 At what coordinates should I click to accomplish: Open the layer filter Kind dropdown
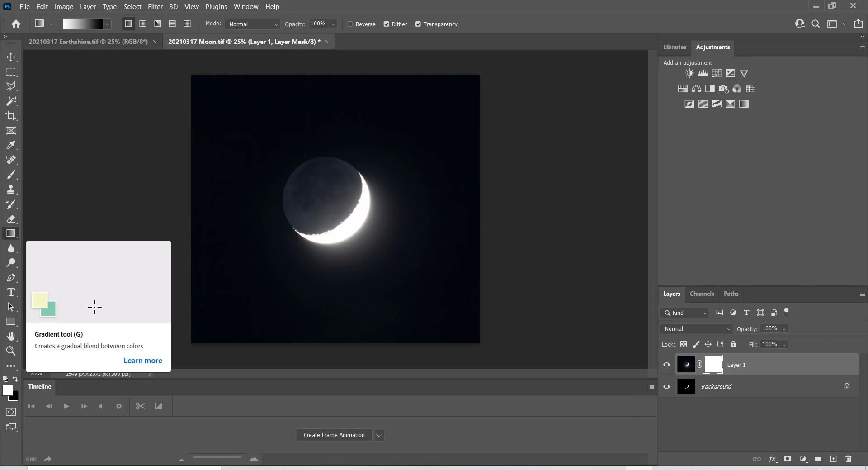[x=684, y=313]
